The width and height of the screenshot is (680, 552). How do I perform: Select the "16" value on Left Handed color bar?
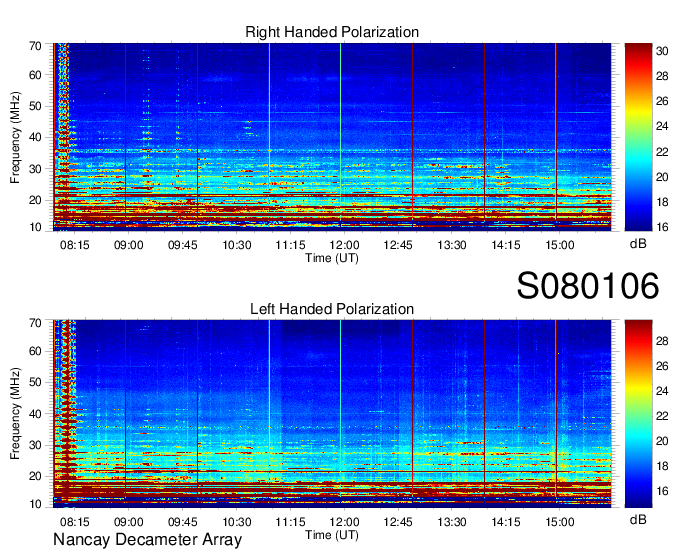662,491
